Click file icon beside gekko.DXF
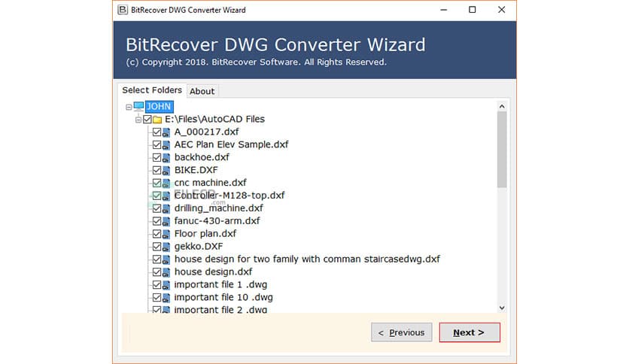Screen dimensions: 629x364 166,247
